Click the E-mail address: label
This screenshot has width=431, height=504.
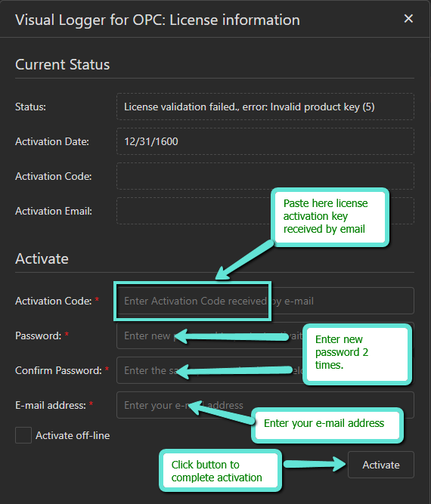51,405
